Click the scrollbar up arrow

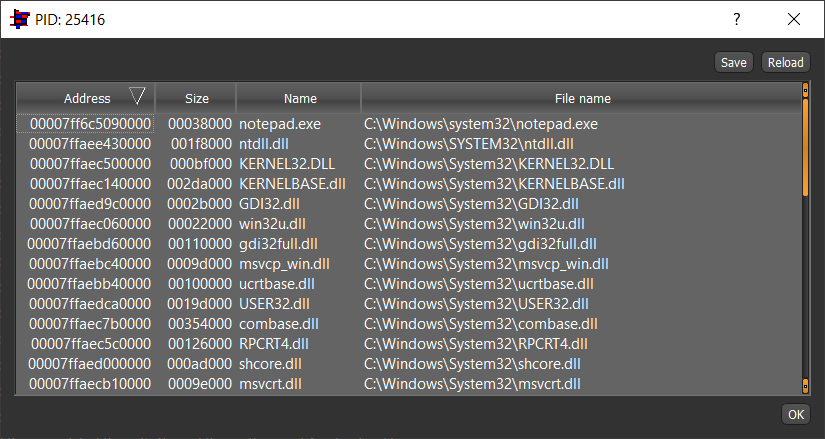(805, 90)
